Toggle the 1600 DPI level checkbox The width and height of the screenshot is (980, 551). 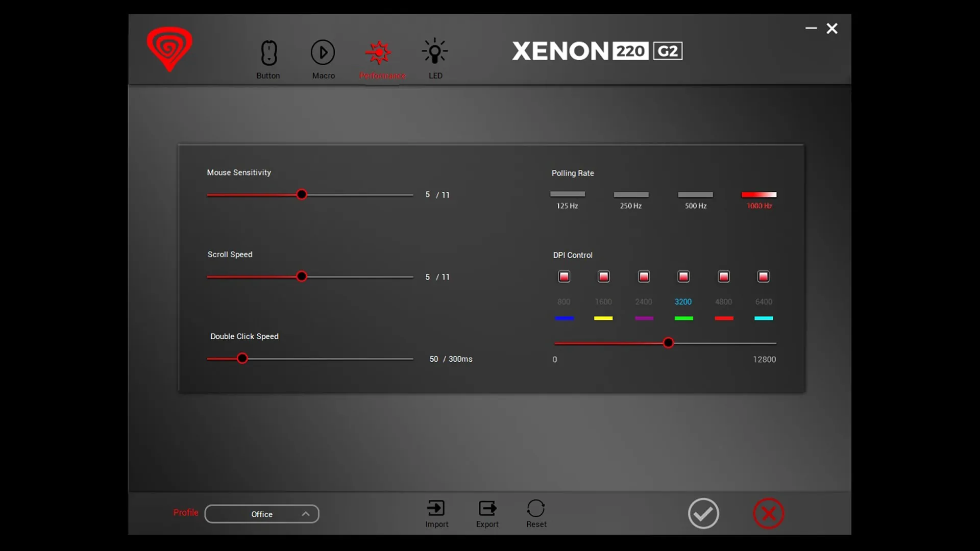[x=604, y=277]
